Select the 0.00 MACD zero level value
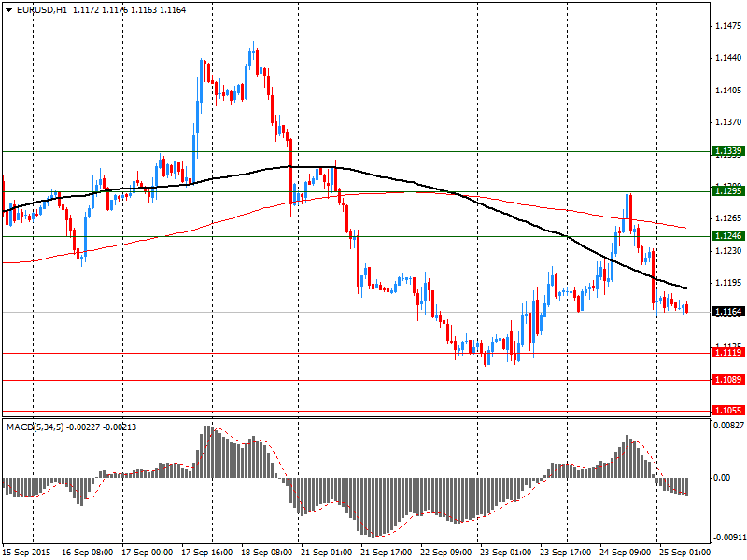This screenshot has width=747, height=560. click(x=723, y=478)
